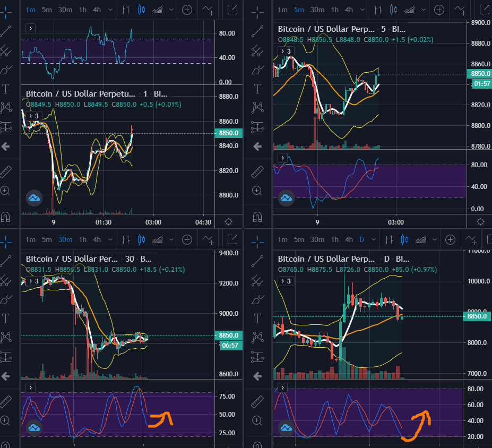Viewport: 492px width, 448px height.
Task: Click the blue cloud icon on the 1-minute chart
Action: point(34,198)
